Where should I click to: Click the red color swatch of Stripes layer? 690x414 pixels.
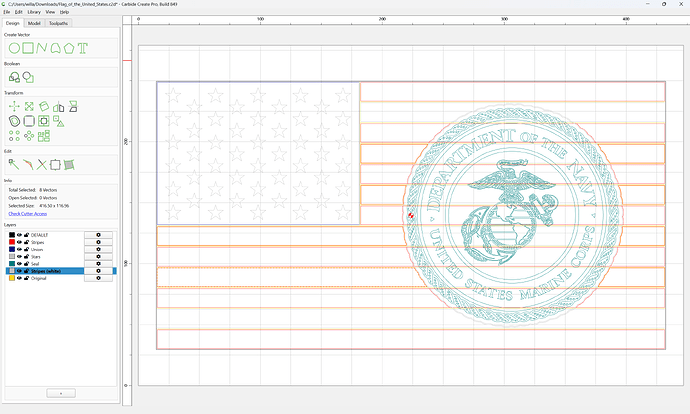(x=12, y=242)
